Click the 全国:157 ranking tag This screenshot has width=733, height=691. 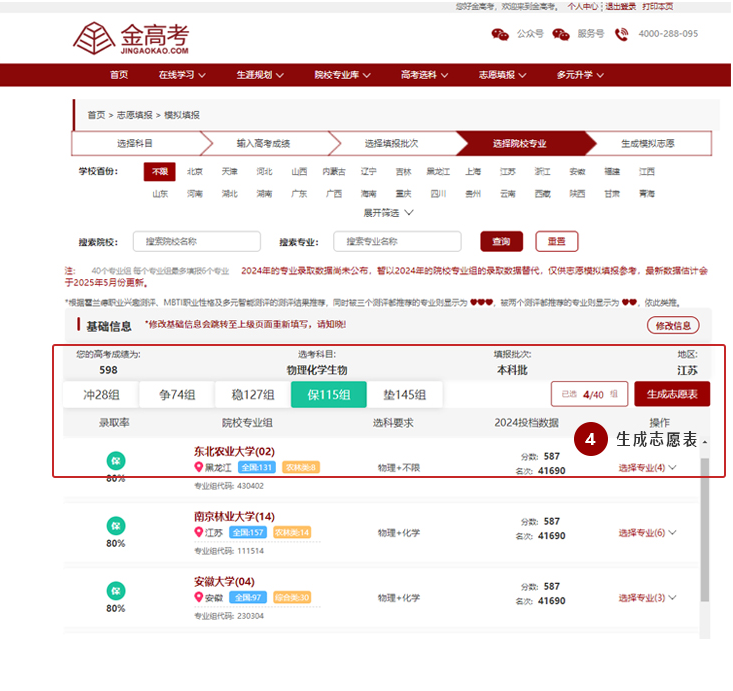pos(248,533)
